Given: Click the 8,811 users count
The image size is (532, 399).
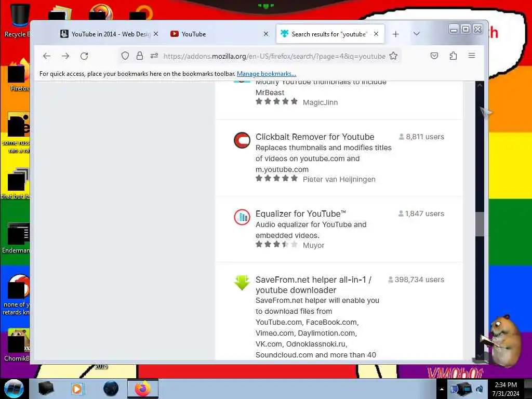Looking at the screenshot, I should coord(421,137).
